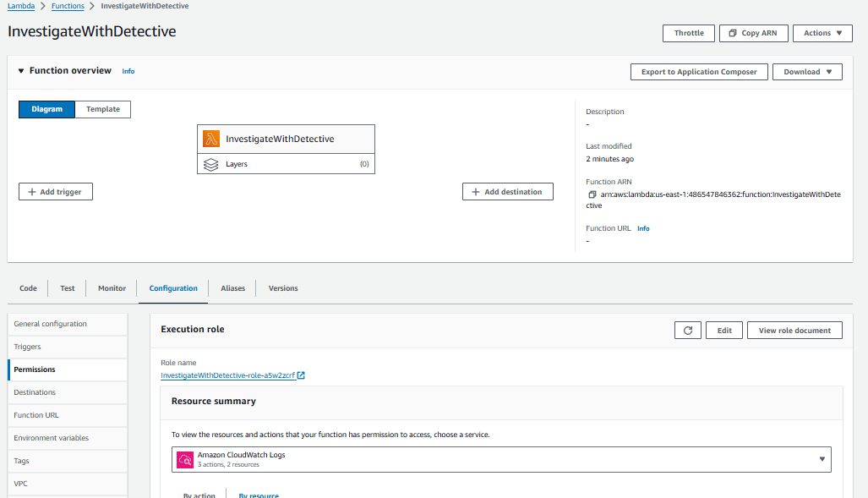Select Function URL in side menu
The width and height of the screenshot is (868, 498).
pyautogui.click(x=68, y=415)
